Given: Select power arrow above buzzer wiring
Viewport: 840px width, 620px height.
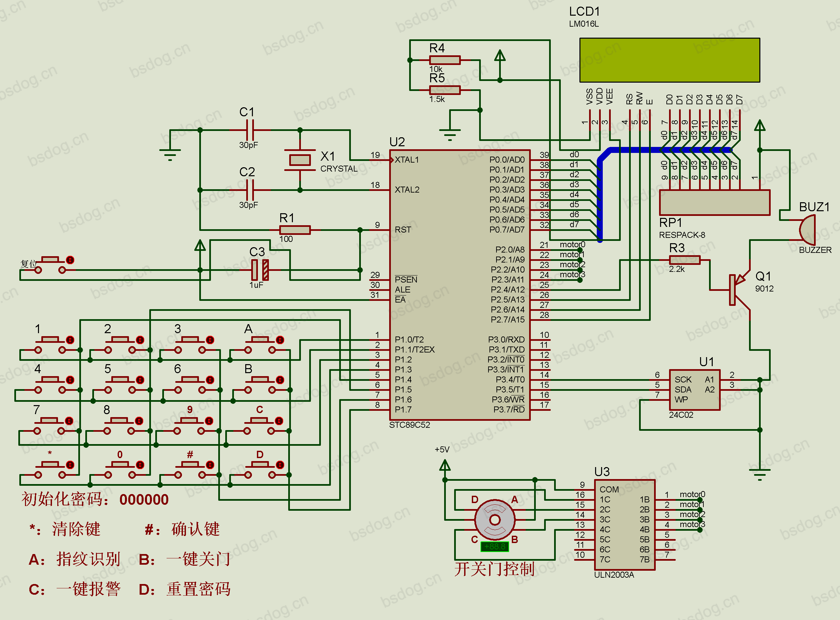Looking at the screenshot, I should [760, 125].
